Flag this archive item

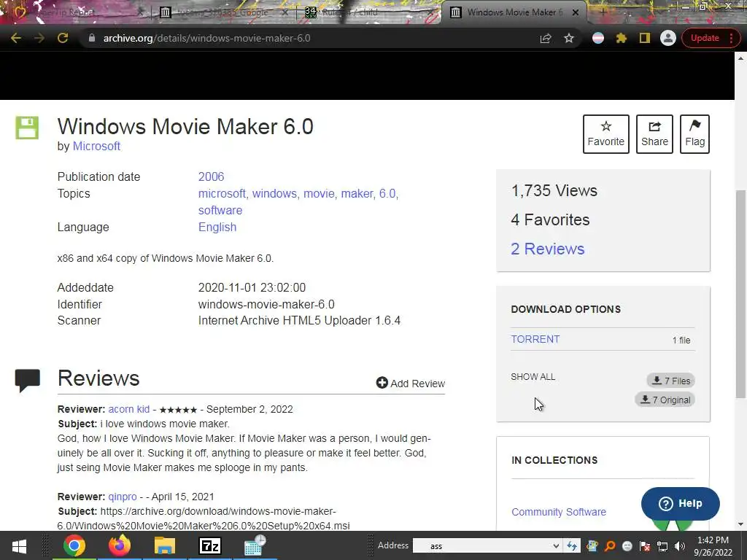694,134
